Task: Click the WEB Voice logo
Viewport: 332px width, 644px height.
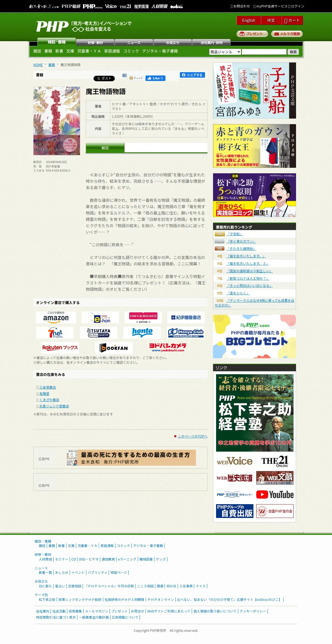Action: pos(235,461)
